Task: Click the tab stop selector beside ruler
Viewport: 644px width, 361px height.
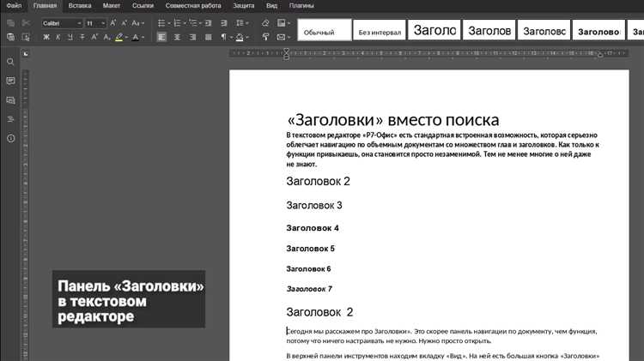Action: 26,54
